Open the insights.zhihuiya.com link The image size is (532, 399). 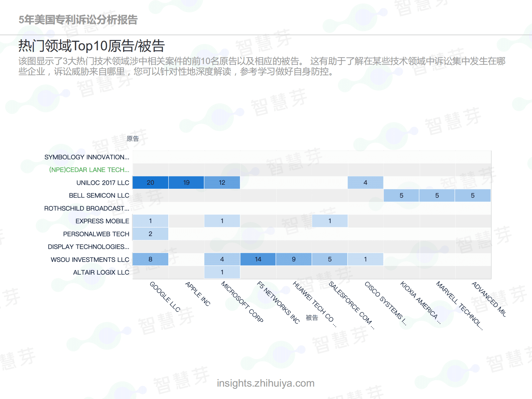point(265,383)
